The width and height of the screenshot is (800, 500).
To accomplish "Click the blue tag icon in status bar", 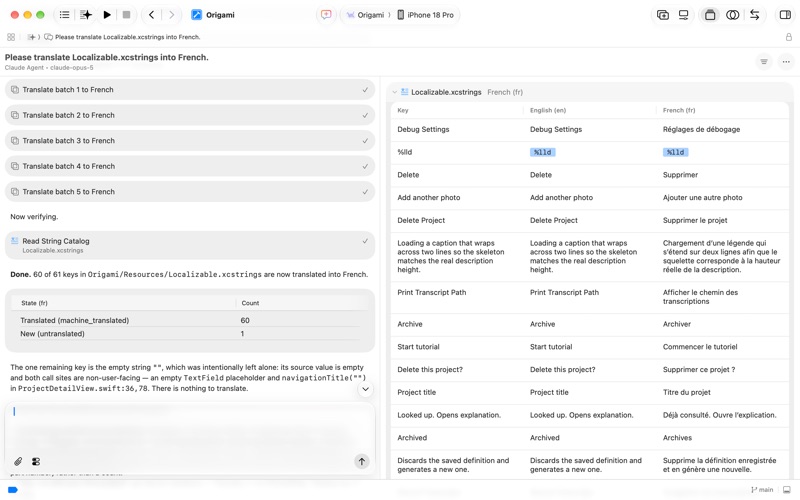I will 13,490.
